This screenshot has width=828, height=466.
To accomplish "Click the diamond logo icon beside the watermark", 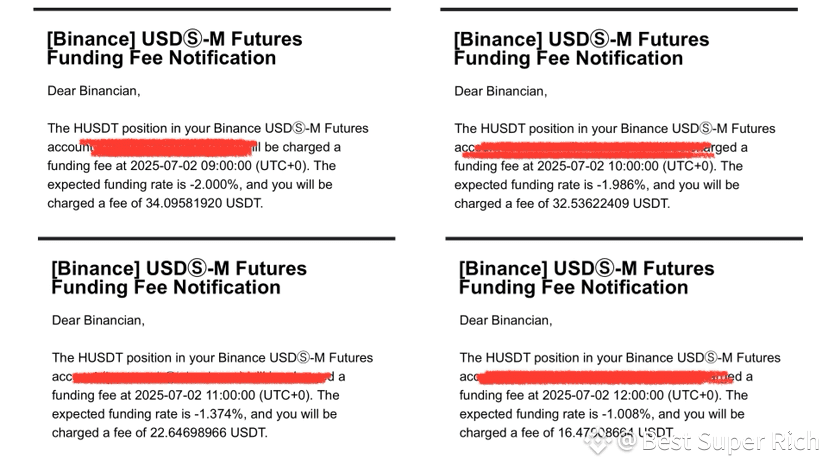I will pos(597,442).
